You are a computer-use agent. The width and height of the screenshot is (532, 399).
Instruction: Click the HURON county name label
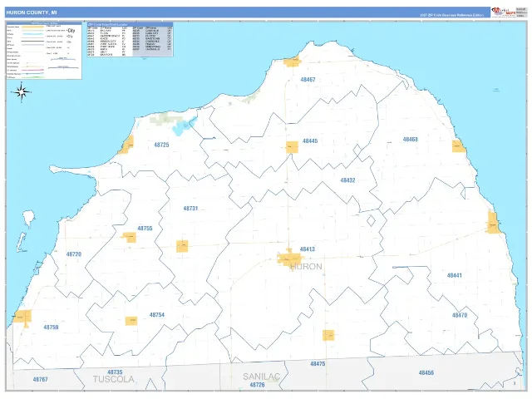click(x=306, y=267)
